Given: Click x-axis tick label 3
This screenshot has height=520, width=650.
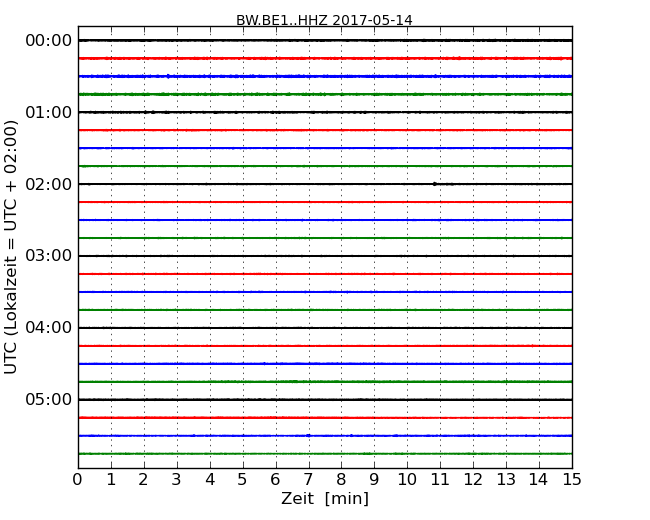Looking at the screenshot, I should [177, 480].
